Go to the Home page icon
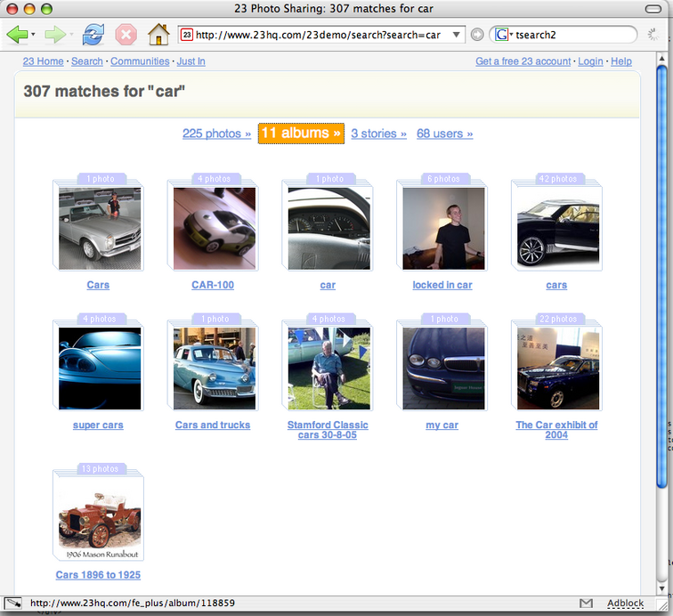The width and height of the screenshot is (673, 616). pos(158,35)
